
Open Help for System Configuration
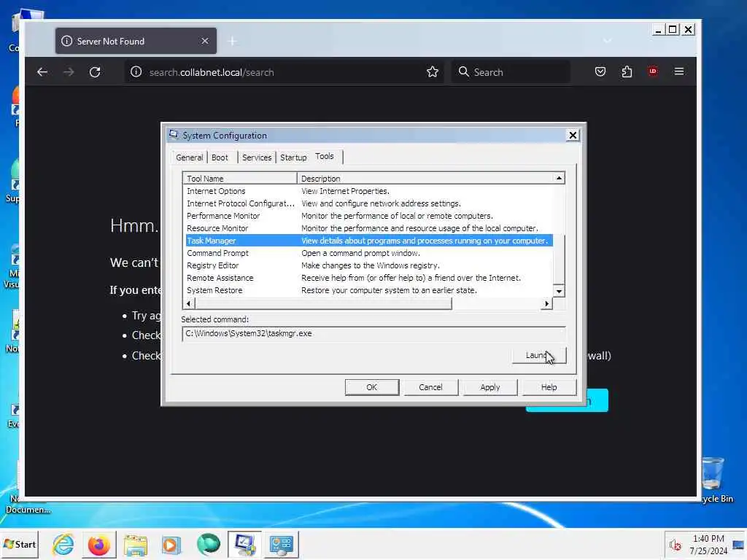pyautogui.click(x=549, y=387)
